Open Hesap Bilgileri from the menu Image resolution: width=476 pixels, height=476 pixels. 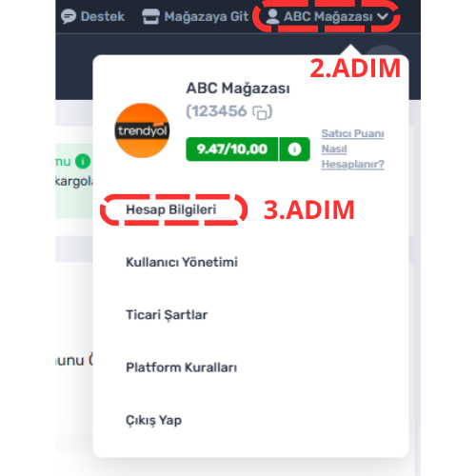(171, 209)
